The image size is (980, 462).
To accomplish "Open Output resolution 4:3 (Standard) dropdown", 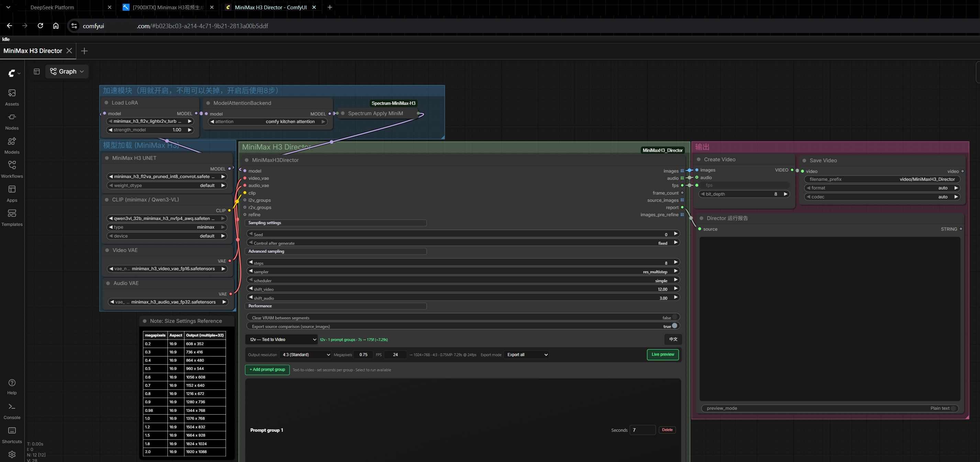I will pyautogui.click(x=305, y=355).
